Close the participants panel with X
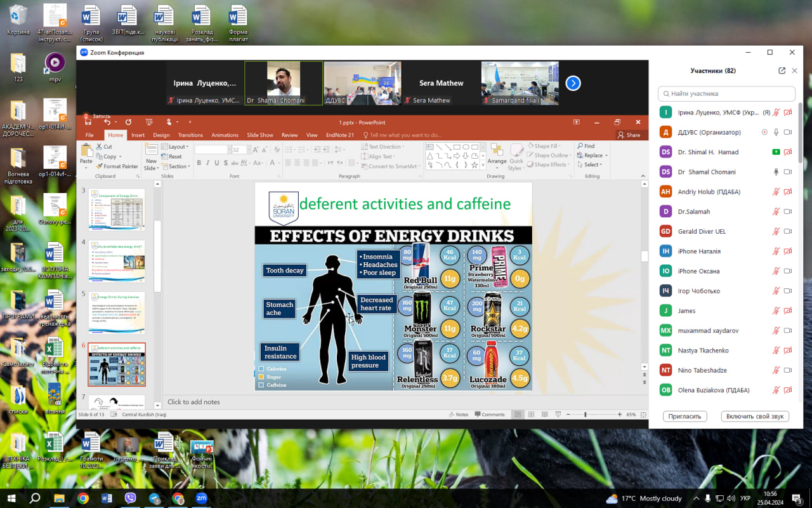 pos(795,70)
